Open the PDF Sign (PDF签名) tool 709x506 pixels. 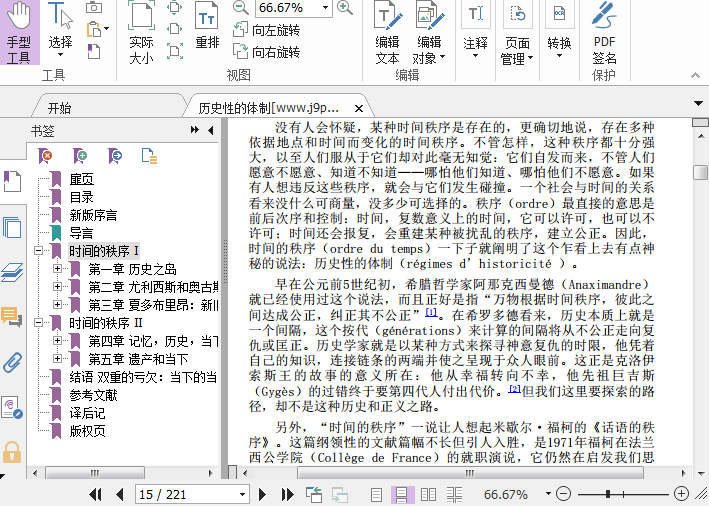click(x=604, y=32)
